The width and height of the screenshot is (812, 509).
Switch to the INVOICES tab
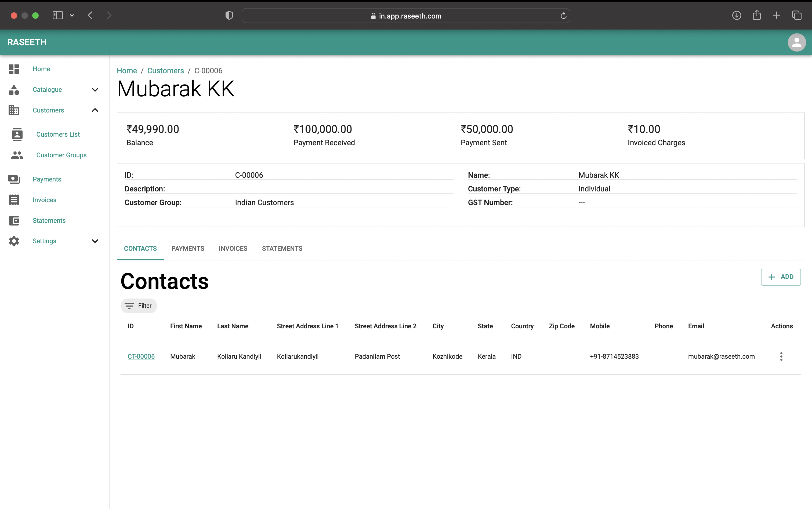(x=233, y=249)
